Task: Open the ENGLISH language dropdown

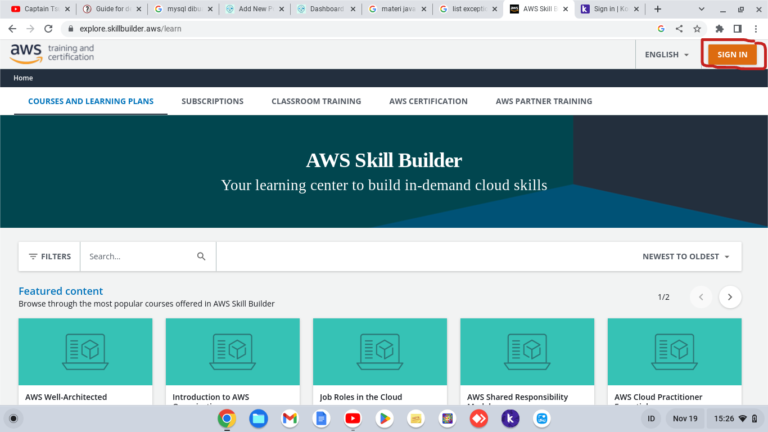Action: pos(667,54)
